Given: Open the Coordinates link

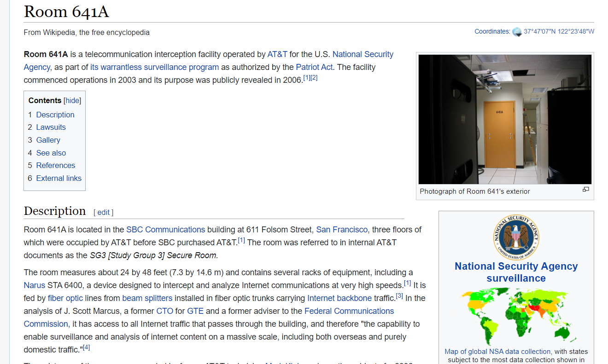Looking at the screenshot, I should pyautogui.click(x=492, y=31).
